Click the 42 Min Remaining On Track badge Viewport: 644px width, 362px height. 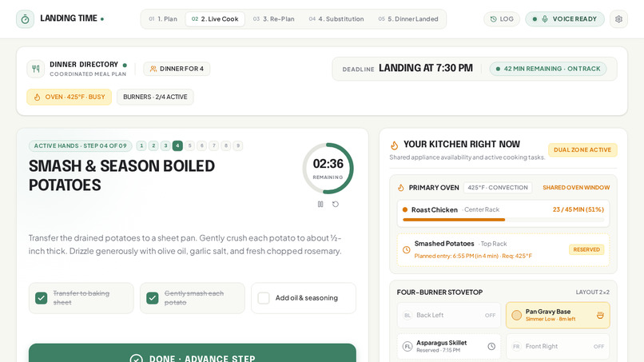(x=548, y=69)
